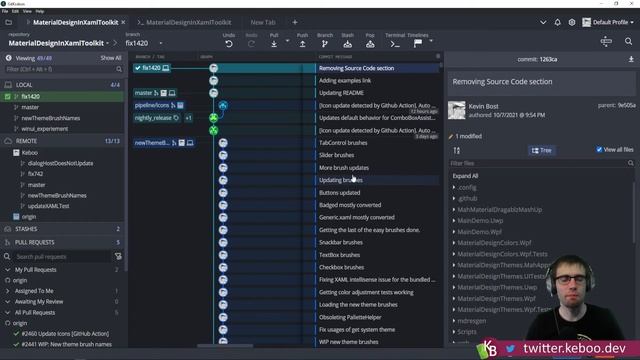Viewport: 640px width, 360px height.
Task: Click Show All in the left panel
Action: pos(111,58)
